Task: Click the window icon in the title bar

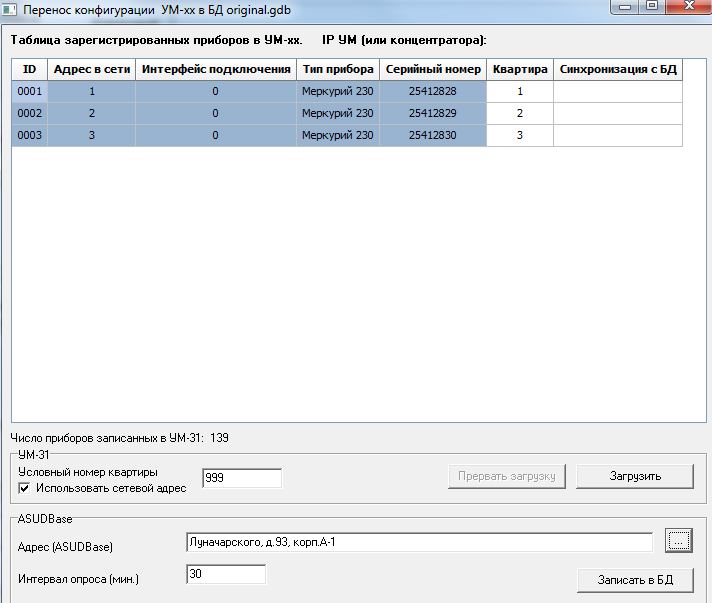Action: (x=9, y=9)
